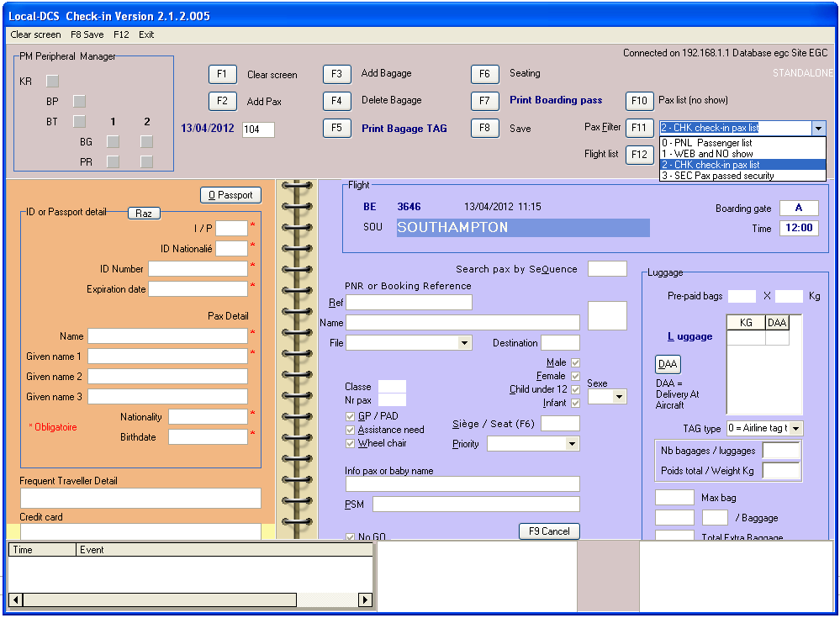Expand the Priority dropdown

pos(572,443)
